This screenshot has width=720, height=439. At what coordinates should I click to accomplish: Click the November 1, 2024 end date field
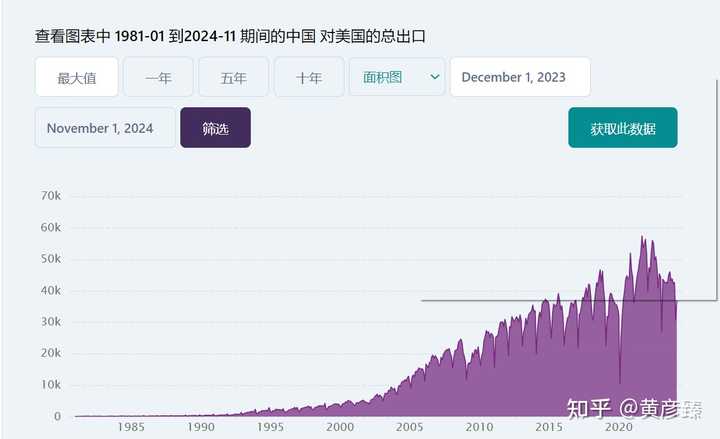pos(105,128)
